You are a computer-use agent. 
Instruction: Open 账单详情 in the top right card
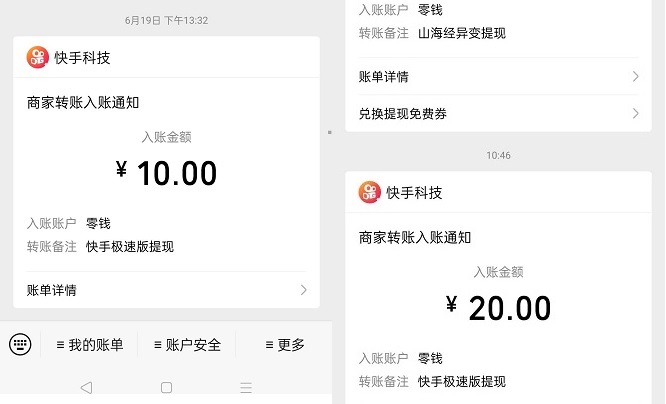383,76
